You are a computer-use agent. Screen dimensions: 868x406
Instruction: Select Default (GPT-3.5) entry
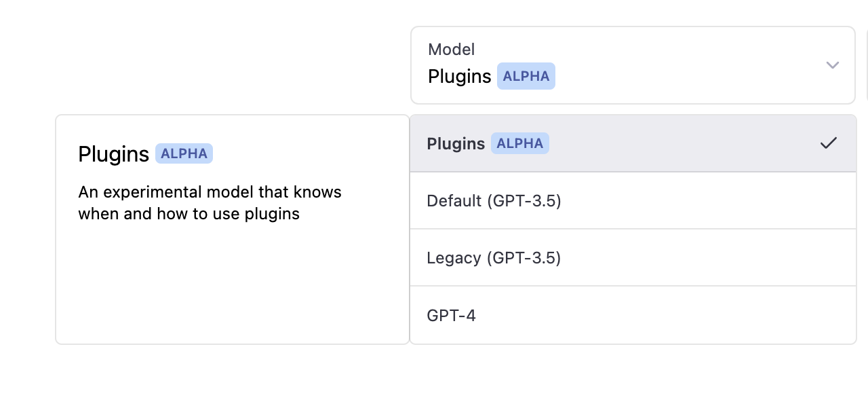pyautogui.click(x=494, y=200)
